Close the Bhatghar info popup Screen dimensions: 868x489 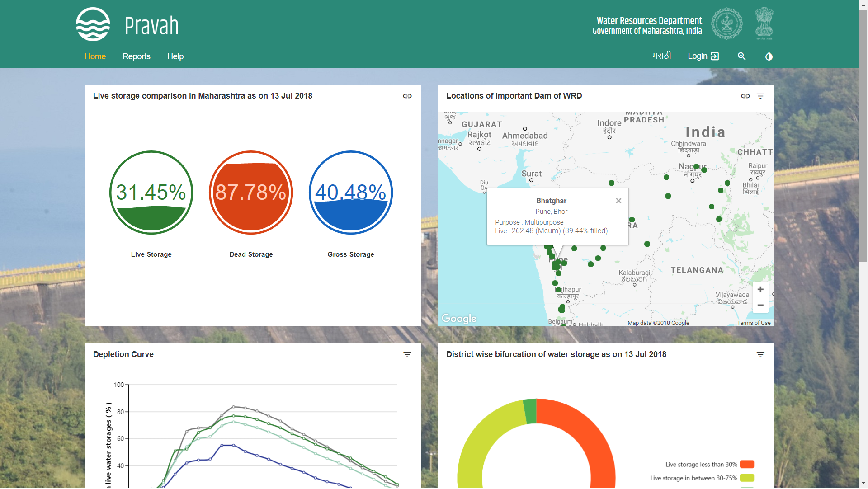click(x=618, y=201)
